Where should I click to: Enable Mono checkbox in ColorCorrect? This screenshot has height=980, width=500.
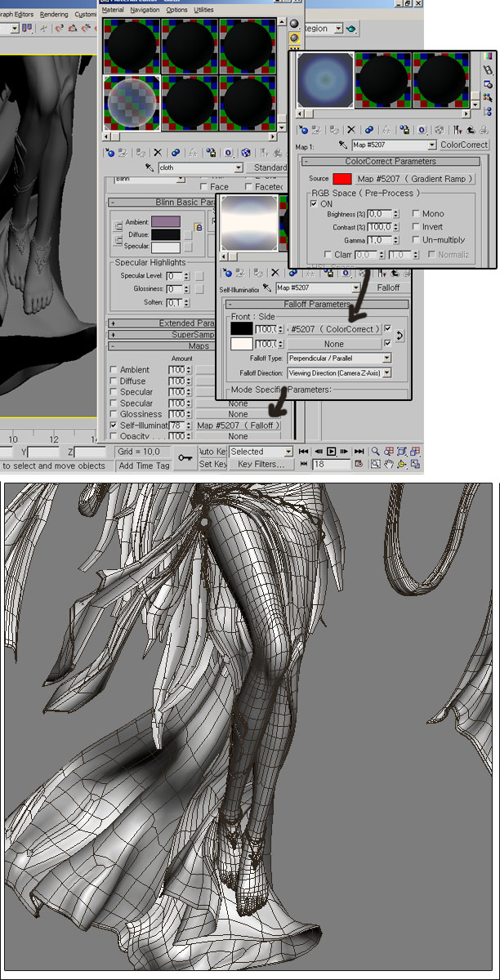[x=417, y=214]
